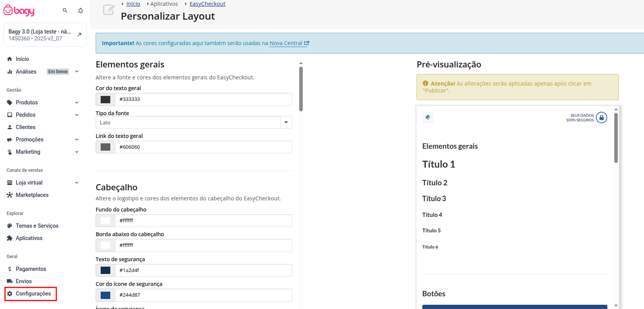Open Marketplaces menu item
This screenshot has width=644, height=309.
click(32, 195)
